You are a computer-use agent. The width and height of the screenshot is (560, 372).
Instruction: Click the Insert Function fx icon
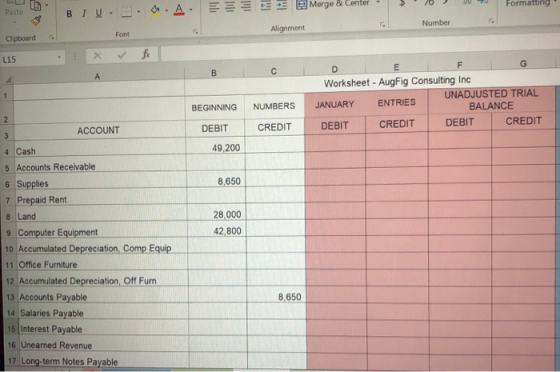146,54
